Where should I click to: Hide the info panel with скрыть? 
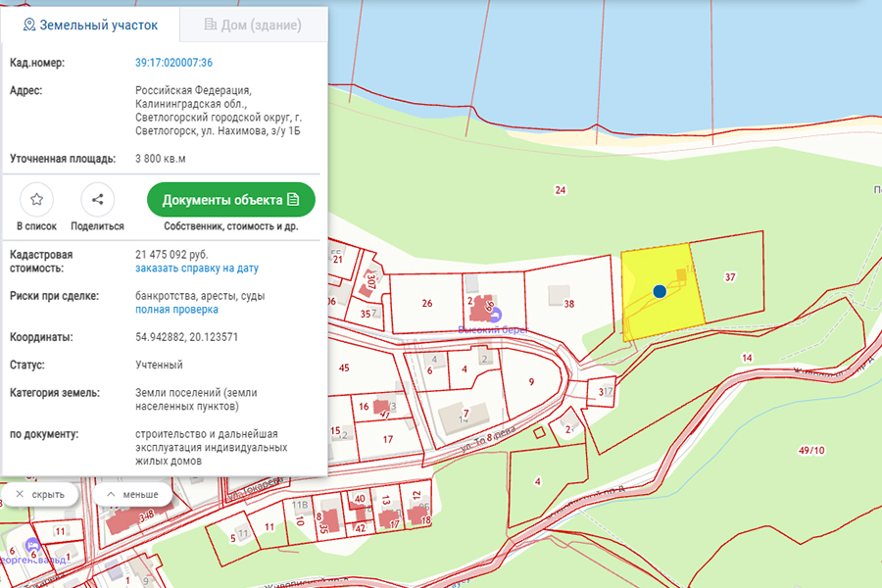click(x=40, y=494)
